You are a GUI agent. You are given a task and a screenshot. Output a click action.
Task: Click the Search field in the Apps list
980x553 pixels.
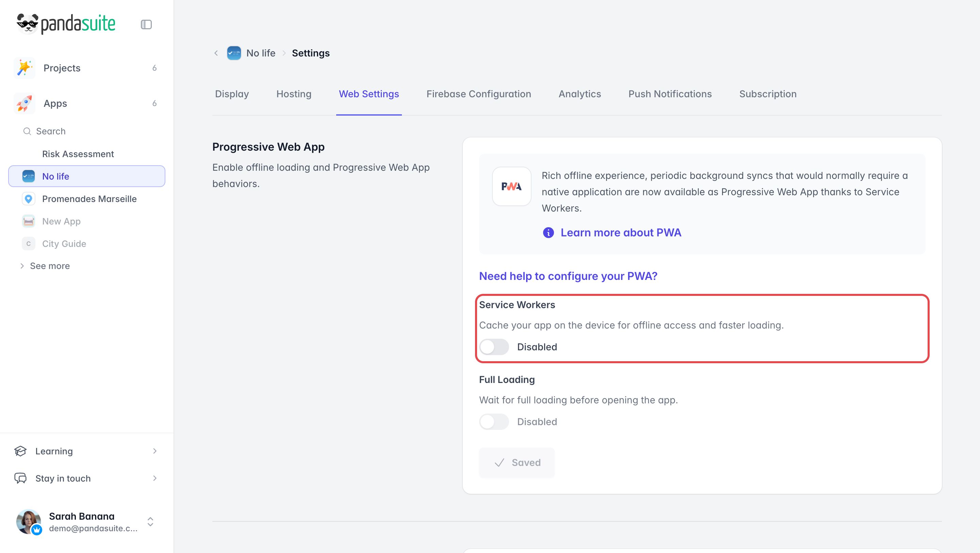click(x=87, y=131)
